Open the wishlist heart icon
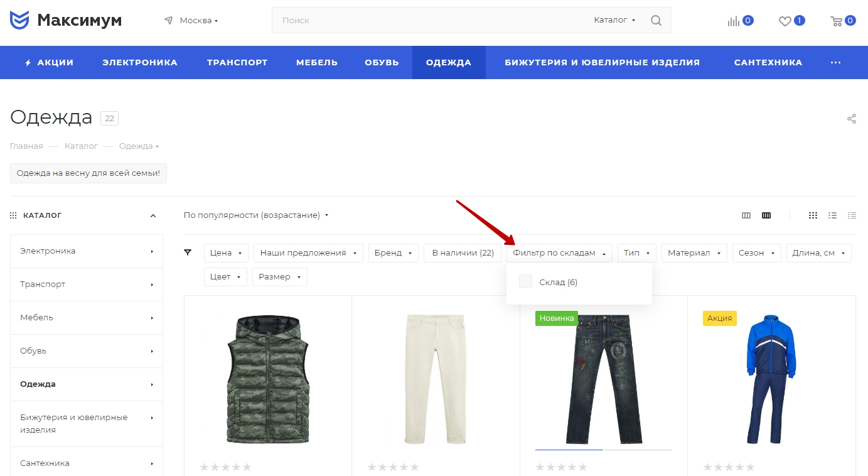Screen dimensions: 868x476 [785, 21]
